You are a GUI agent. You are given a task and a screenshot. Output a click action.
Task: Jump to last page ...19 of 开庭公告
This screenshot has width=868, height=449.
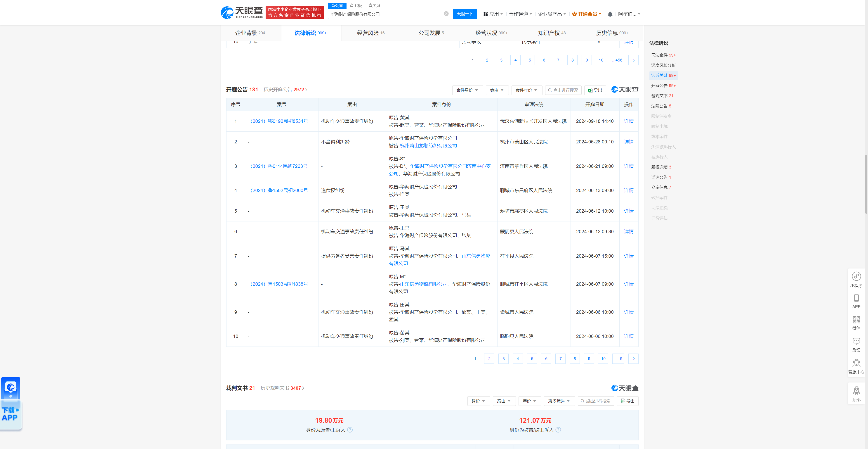pos(618,359)
